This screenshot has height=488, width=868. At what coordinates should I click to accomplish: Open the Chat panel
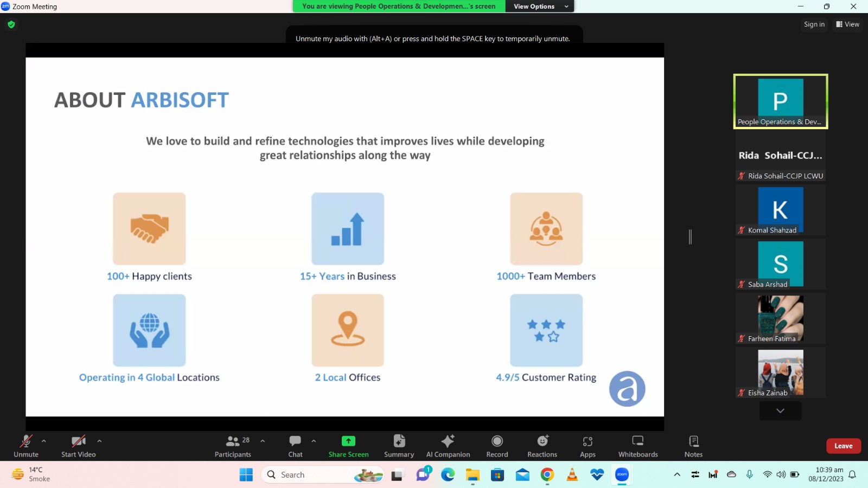click(295, 446)
